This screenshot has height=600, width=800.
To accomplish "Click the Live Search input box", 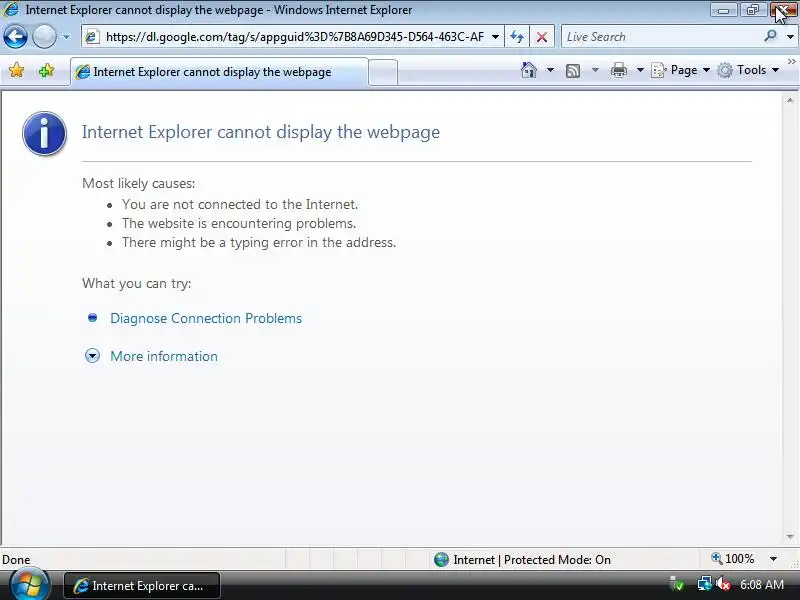I will point(661,37).
